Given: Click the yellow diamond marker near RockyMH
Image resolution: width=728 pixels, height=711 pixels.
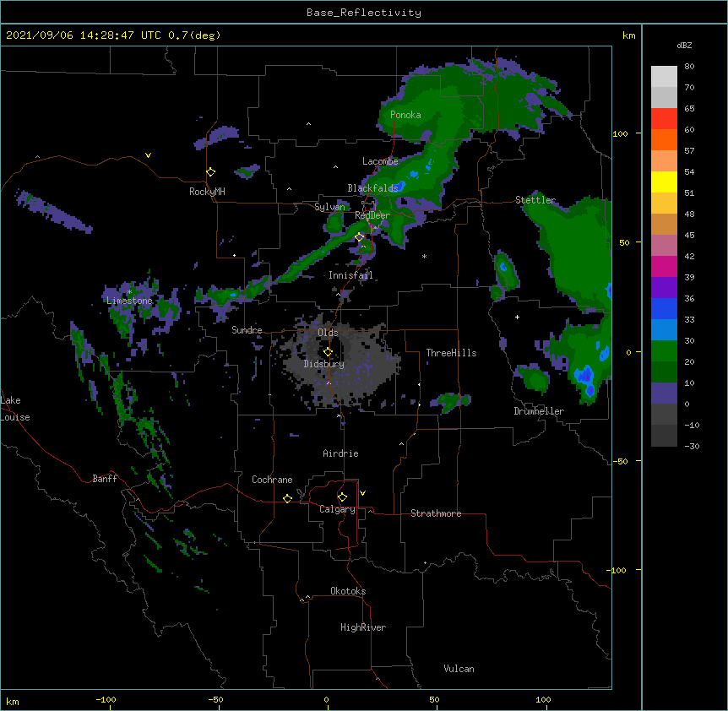Looking at the screenshot, I should click(x=210, y=172).
